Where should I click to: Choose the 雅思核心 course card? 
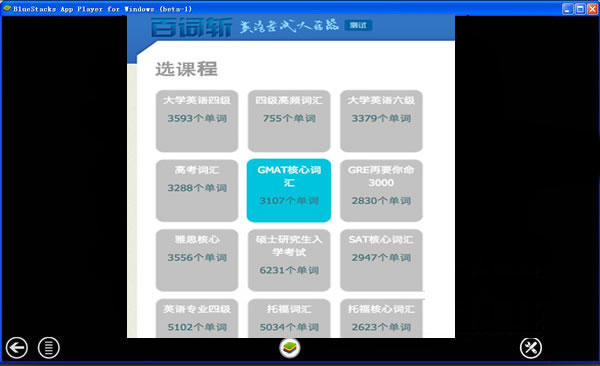(197, 260)
